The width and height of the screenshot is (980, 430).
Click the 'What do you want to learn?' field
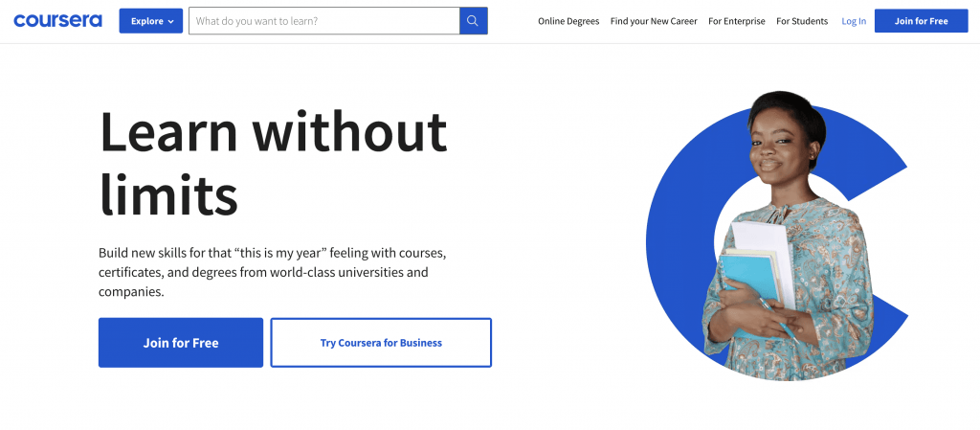click(x=323, y=21)
